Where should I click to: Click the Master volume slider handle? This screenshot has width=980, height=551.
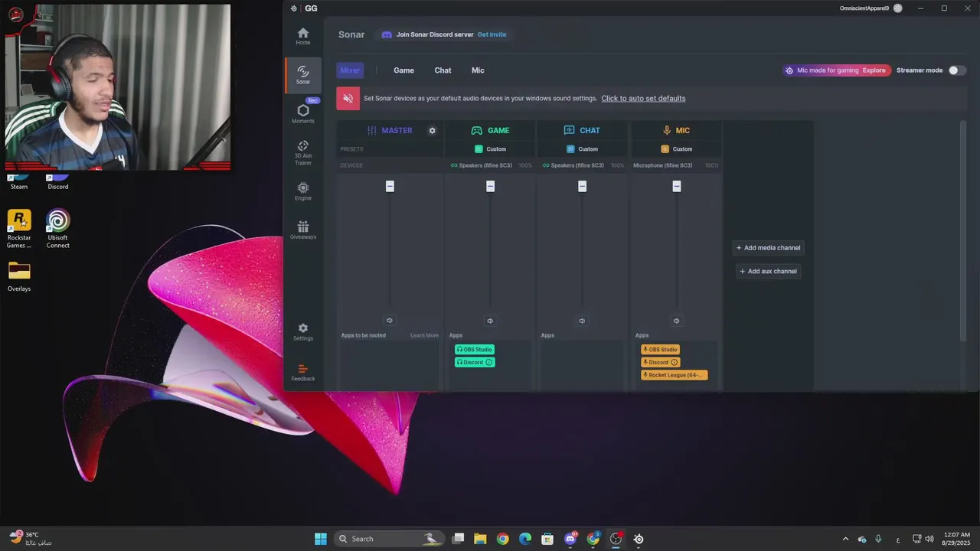(x=390, y=186)
